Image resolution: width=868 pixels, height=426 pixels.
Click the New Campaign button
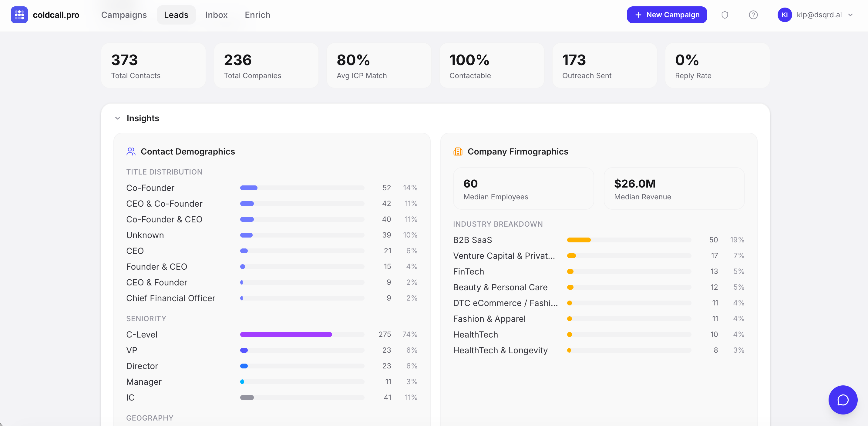click(667, 15)
